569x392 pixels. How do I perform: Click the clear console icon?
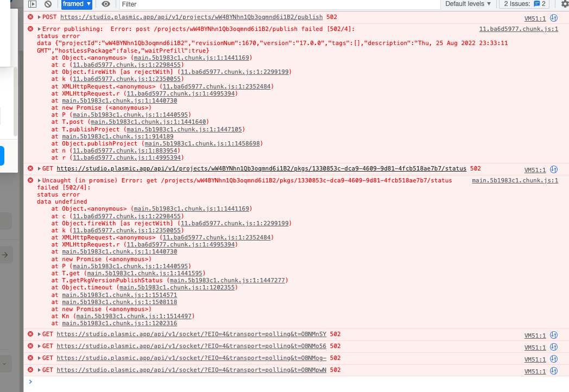click(48, 4)
